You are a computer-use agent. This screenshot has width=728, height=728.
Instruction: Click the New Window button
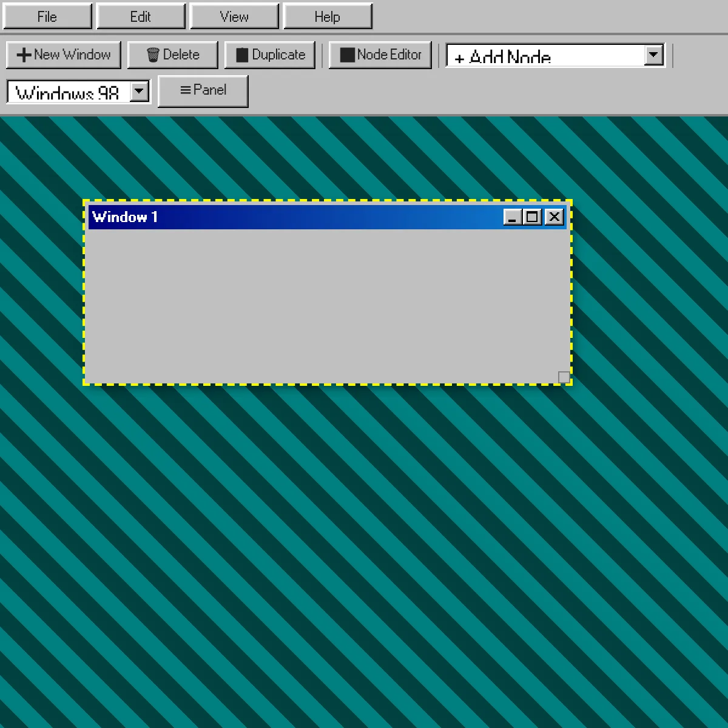[64, 55]
